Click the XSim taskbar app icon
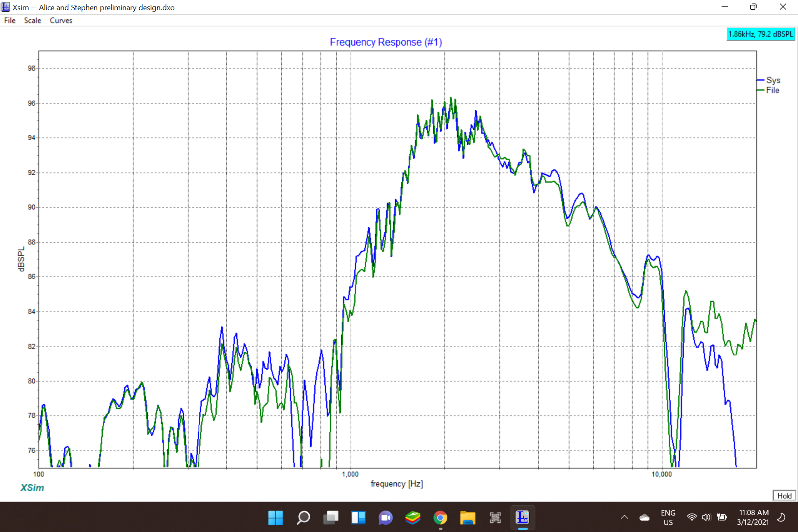 point(522,518)
